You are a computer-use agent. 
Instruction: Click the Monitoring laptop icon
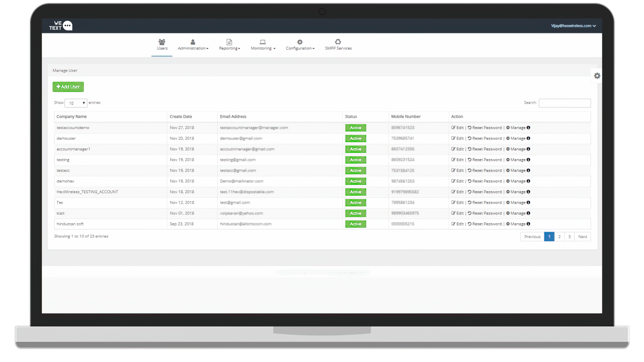click(263, 42)
